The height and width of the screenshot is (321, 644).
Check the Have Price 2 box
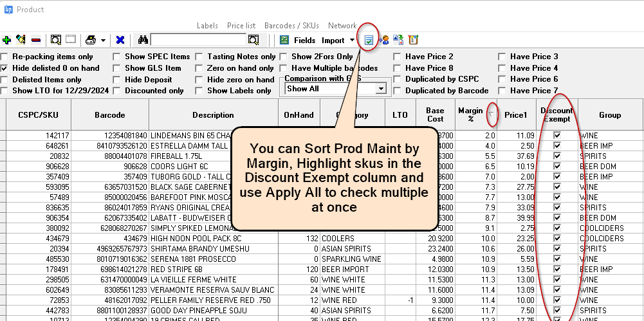point(397,57)
